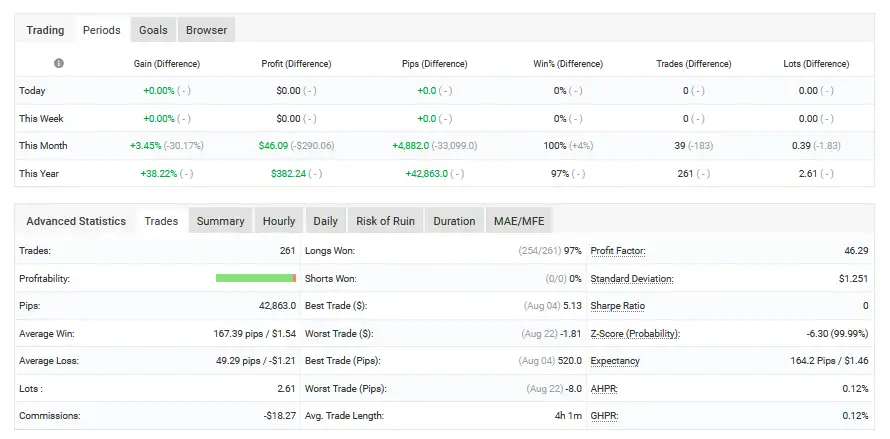
Task: Click the Standard Deviation link
Action: [x=632, y=279]
